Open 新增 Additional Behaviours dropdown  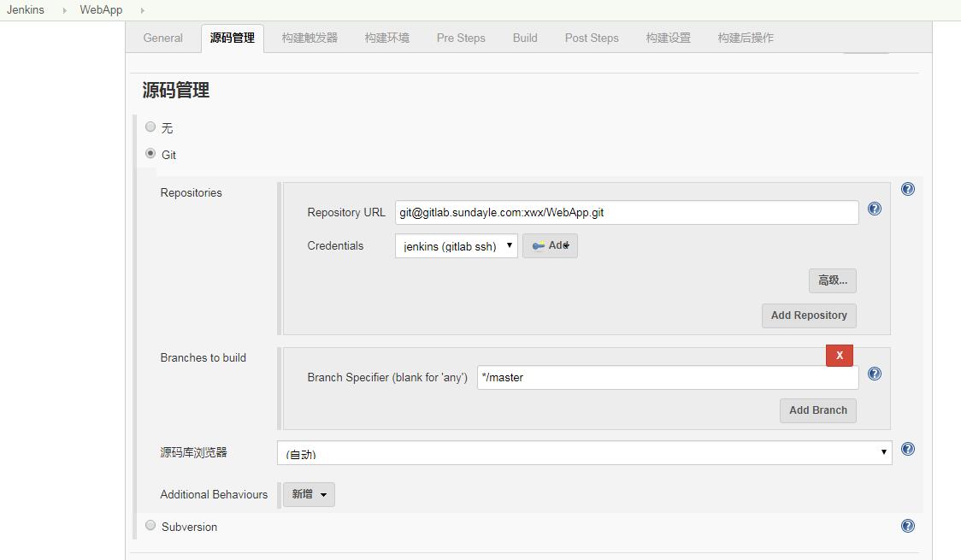[309, 494]
